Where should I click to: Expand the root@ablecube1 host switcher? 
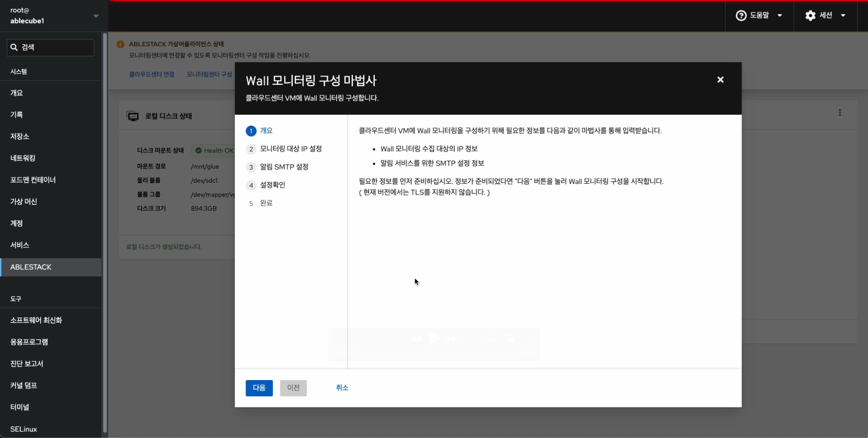pyautogui.click(x=96, y=16)
